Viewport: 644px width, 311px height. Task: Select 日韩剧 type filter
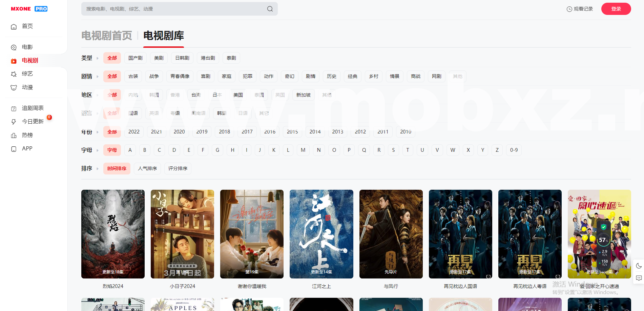(182, 58)
